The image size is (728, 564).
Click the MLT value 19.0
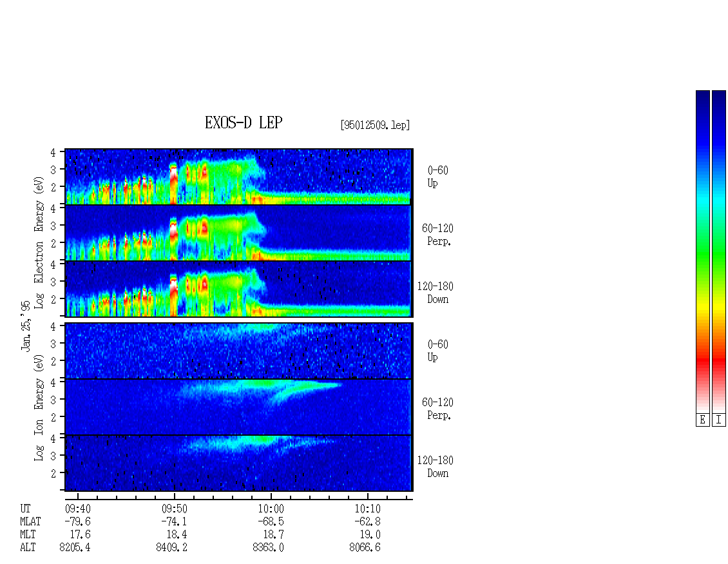tap(370, 535)
